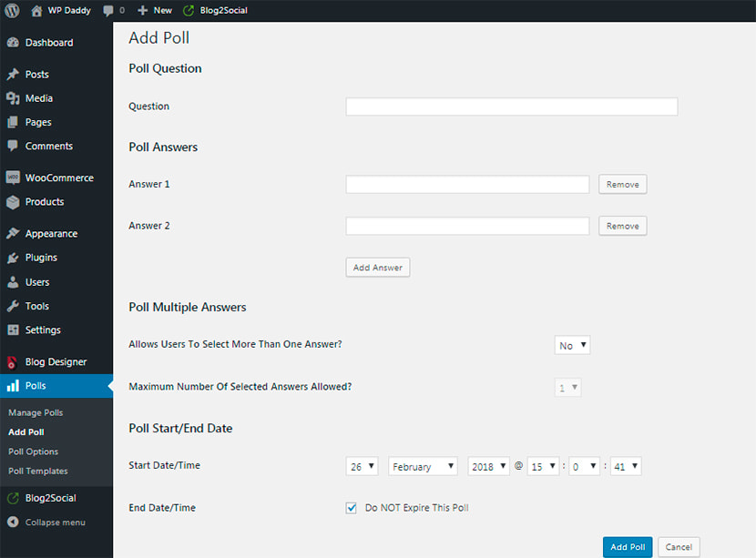756x558 pixels.
Task: Click the Blog Designer icon
Action: tap(12, 362)
